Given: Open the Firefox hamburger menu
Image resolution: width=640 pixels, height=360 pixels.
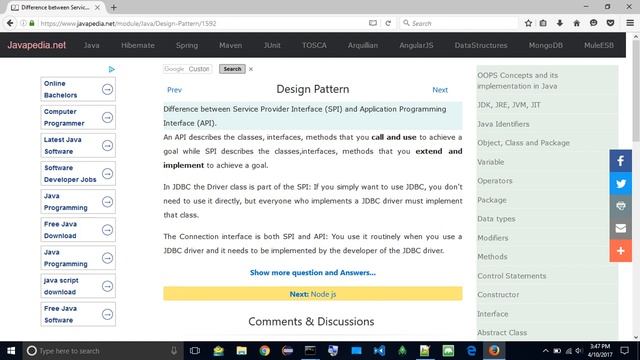Looking at the screenshot, I should pos(630,23).
